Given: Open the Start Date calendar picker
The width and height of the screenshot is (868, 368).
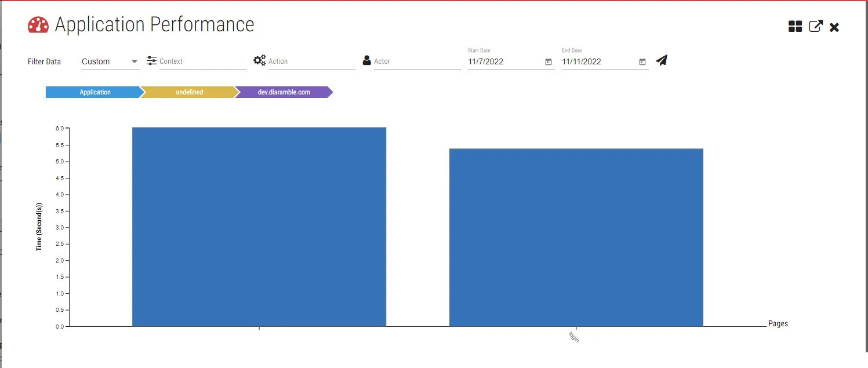Looking at the screenshot, I should pos(549,62).
